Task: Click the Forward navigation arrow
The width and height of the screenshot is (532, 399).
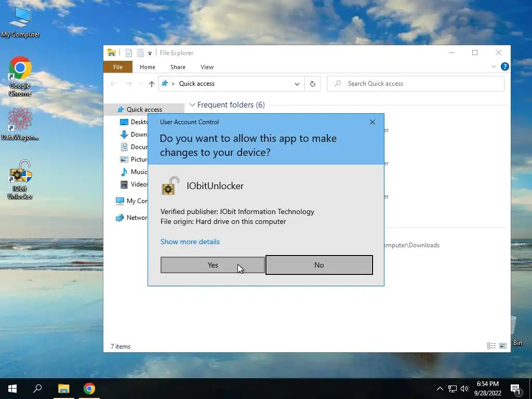Action: tap(129, 84)
